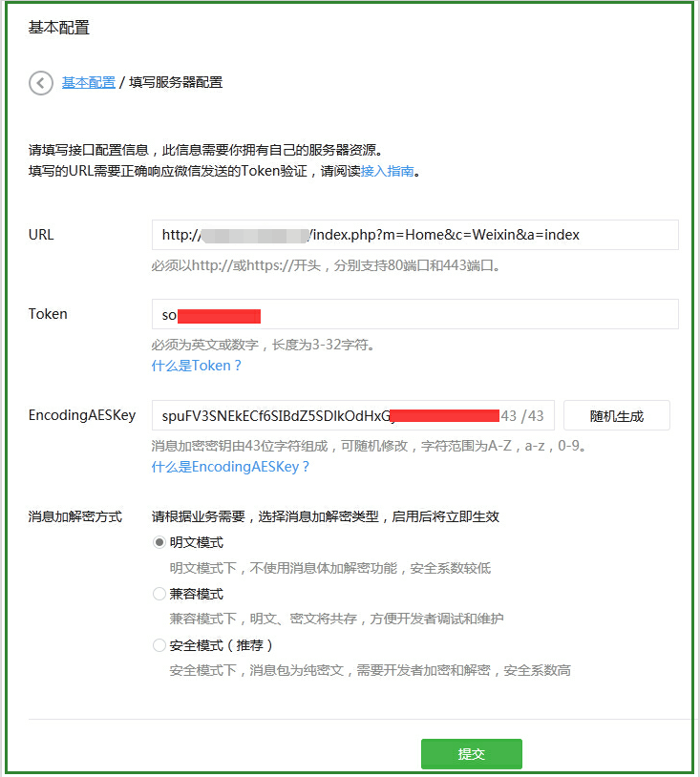Click the 消息加解密方式 section label

75,516
